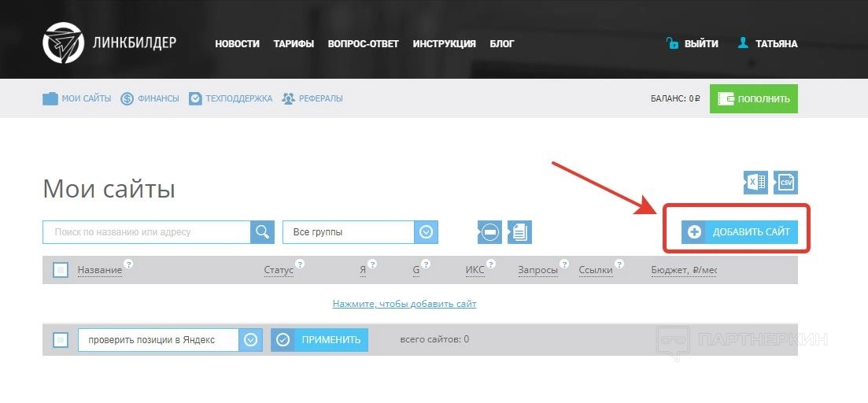The width and height of the screenshot is (868, 403).
Task: Click the magnifier search button
Action: [x=262, y=232]
